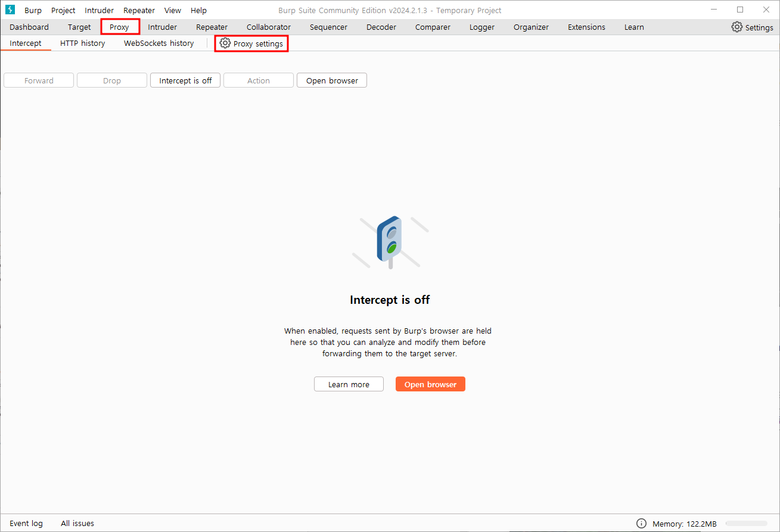Close the Burp Suite window

tap(766, 10)
